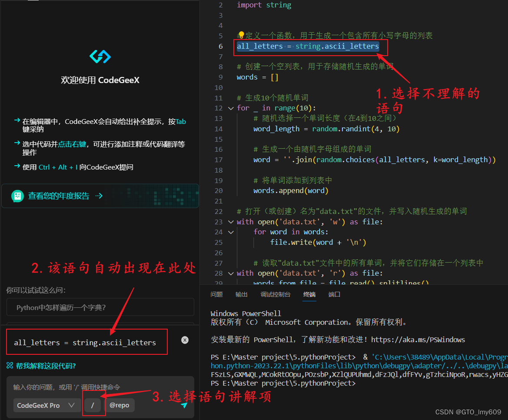This screenshot has height=420, width=508.
Task: Click the final PS prompt line in terminal
Action: [283, 383]
